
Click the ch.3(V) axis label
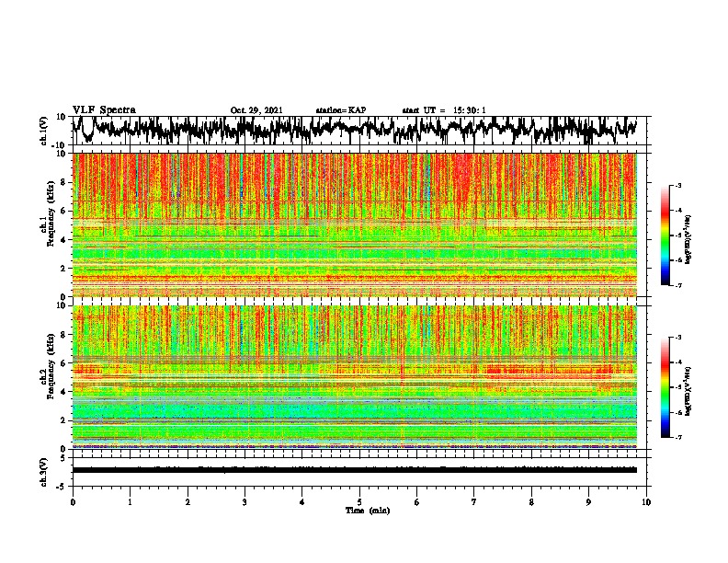44,472
